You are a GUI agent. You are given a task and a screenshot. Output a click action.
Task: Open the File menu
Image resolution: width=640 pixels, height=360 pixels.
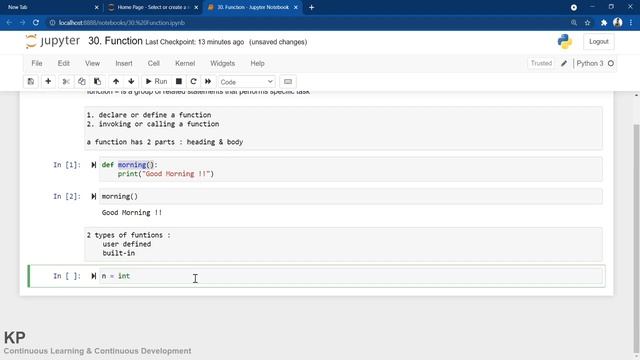37,63
